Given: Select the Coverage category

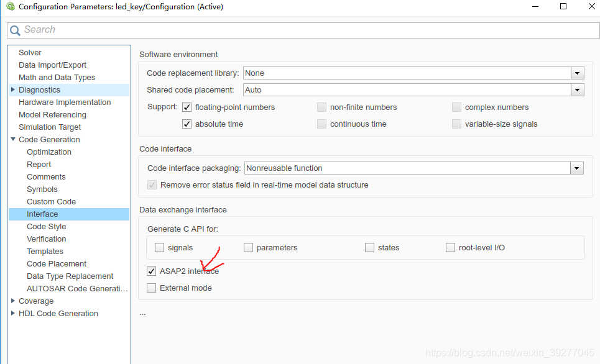Looking at the screenshot, I should coord(36,301).
